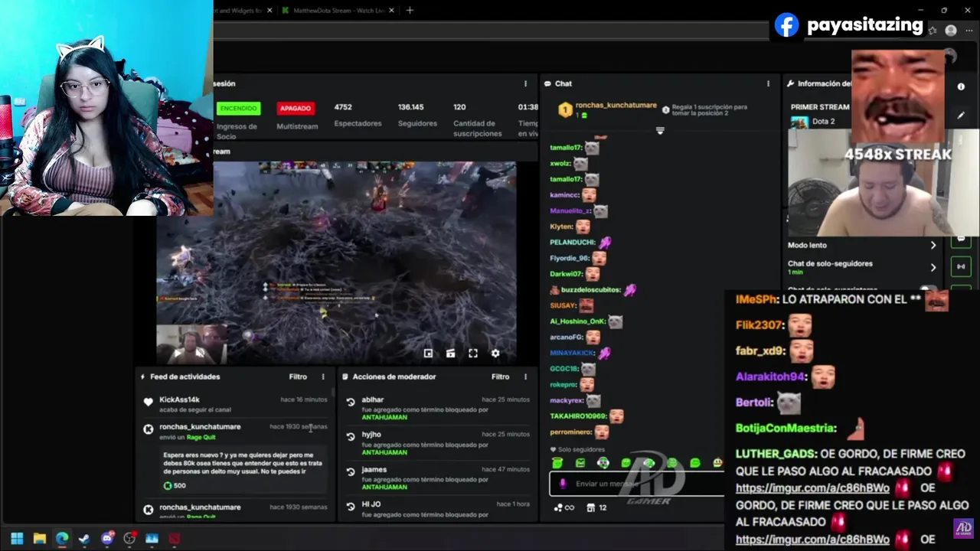This screenshot has width=980, height=551.
Task: Open File Explorer from taskbar
Action: tap(40, 539)
